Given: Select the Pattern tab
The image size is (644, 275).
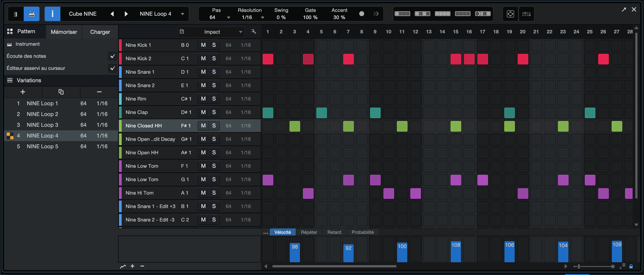Looking at the screenshot, I should 25,32.
